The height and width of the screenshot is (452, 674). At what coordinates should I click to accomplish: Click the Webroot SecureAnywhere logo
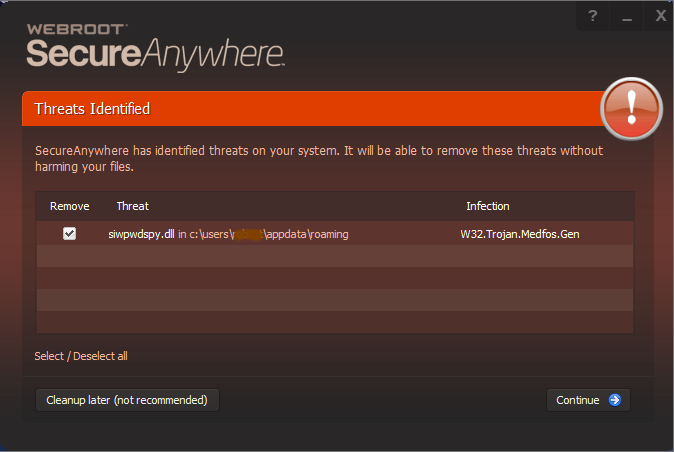point(155,47)
